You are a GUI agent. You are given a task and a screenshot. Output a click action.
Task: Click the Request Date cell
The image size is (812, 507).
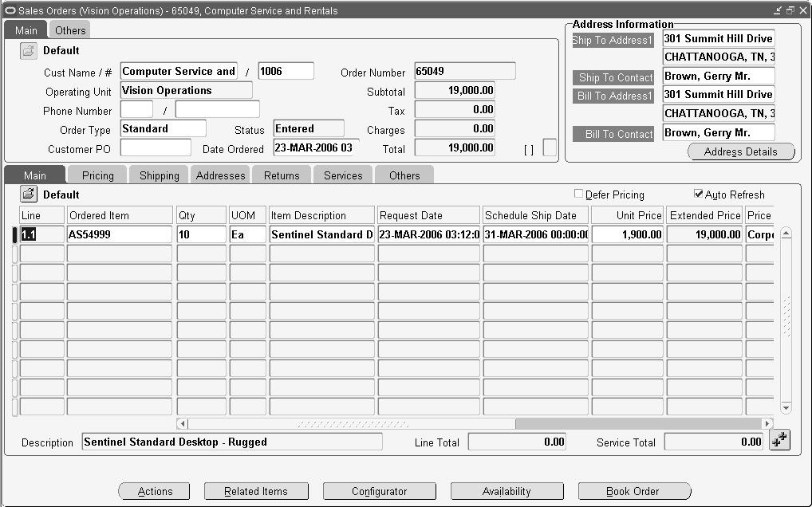coord(429,234)
